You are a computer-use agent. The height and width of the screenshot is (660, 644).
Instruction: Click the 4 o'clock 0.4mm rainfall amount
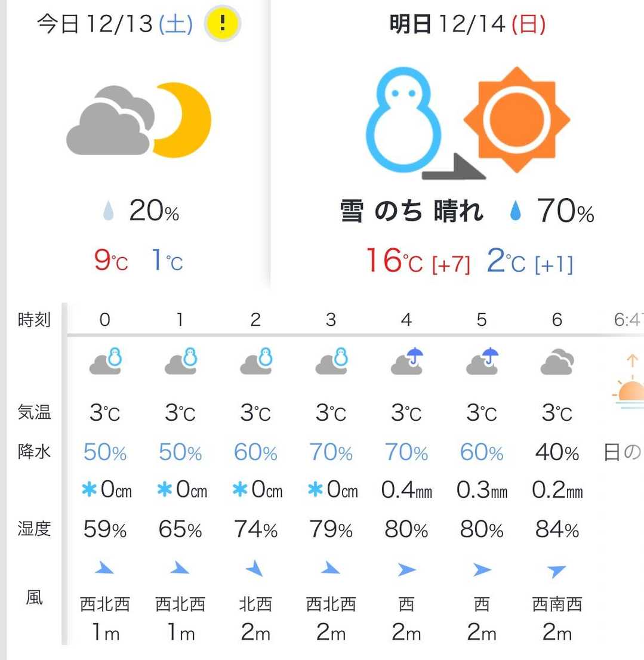[x=406, y=491]
